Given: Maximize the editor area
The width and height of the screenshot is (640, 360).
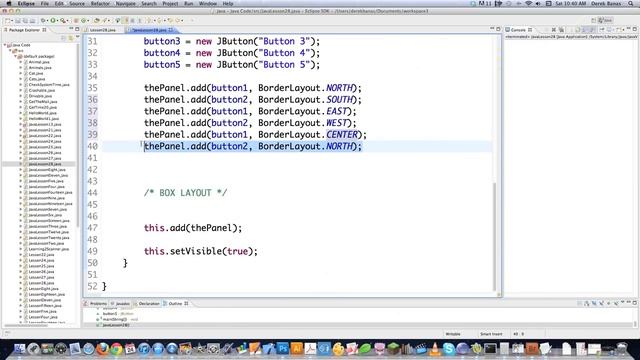Looking at the screenshot, I should (x=498, y=29).
